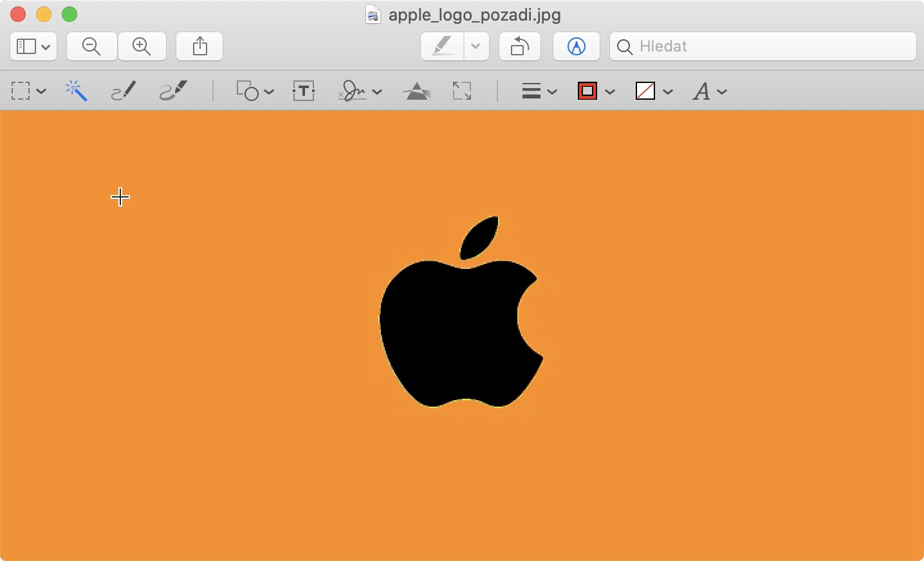Click the apple_logo_pozadi.jpg window title

(475, 15)
